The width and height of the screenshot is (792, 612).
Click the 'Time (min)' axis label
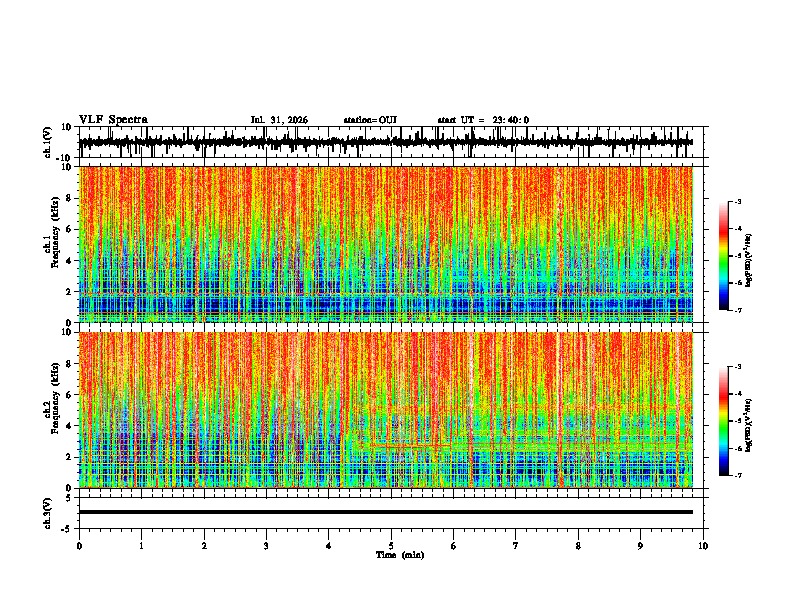pos(400,555)
